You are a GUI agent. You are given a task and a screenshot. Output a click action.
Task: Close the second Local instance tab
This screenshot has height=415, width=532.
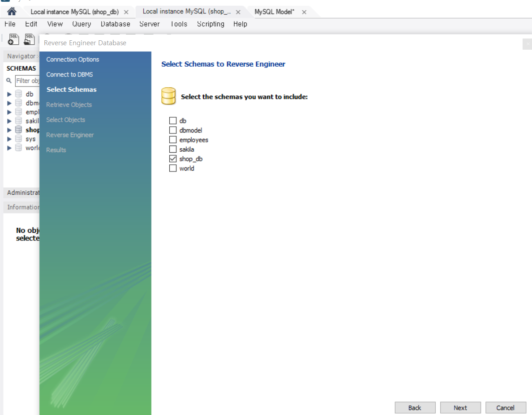[x=238, y=12]
